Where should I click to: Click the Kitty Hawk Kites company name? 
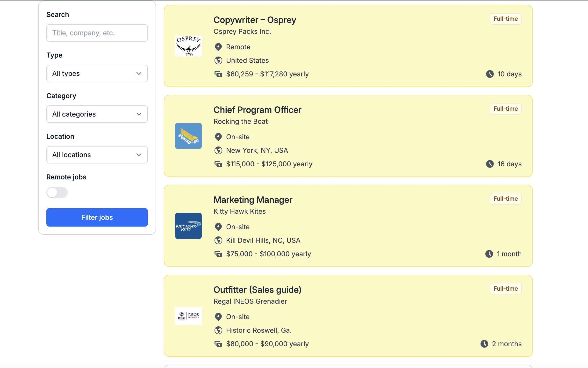tap(240, 211)
